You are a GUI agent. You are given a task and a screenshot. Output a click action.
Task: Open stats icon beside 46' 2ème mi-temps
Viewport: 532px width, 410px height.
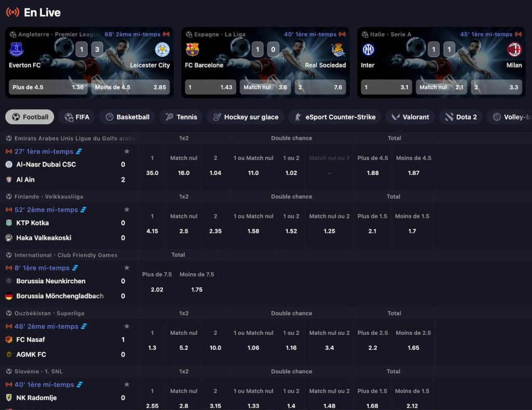click(x=84, y=326)
